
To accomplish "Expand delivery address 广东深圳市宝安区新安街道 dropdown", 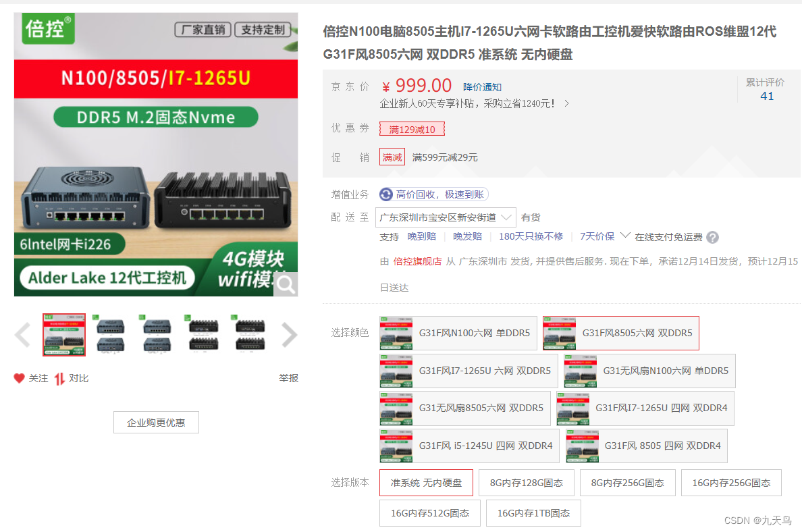I will [x=446, y=217].
